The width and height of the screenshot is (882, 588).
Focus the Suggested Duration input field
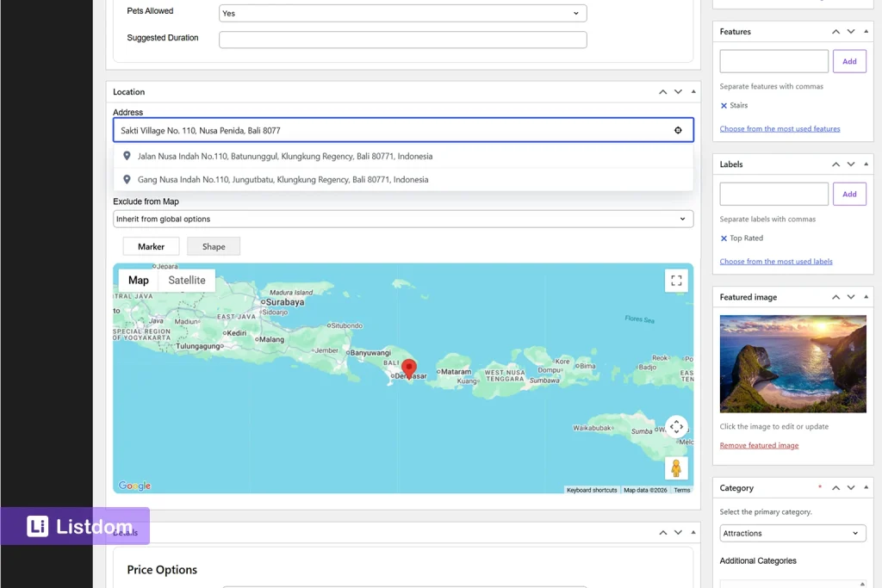click(x=403, y=40)
